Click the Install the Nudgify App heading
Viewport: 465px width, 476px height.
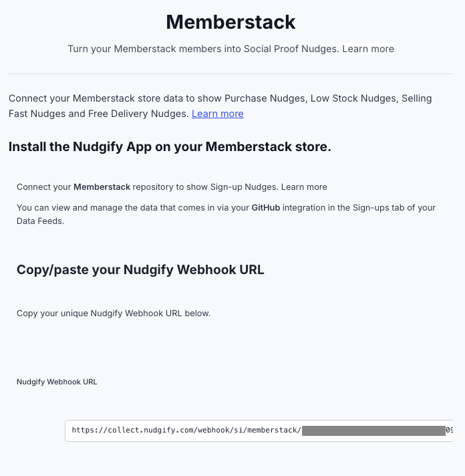click(170, 146)
